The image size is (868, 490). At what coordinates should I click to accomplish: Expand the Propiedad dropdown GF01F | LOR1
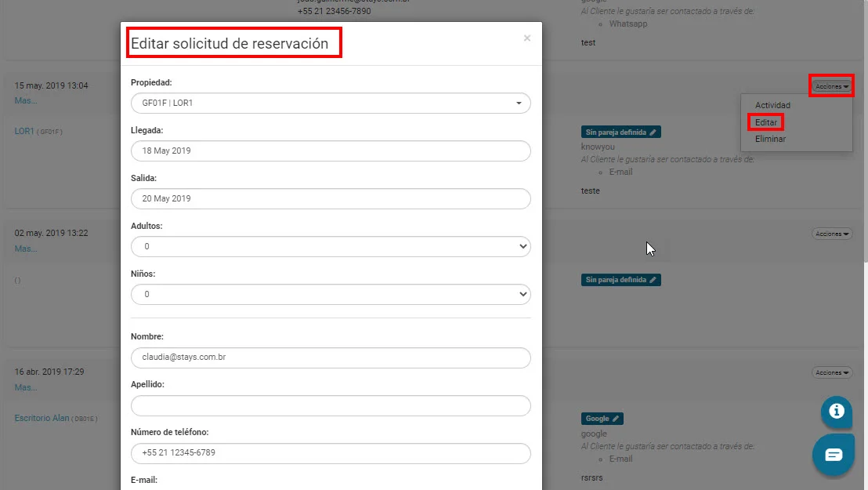(x=331, y=103)
